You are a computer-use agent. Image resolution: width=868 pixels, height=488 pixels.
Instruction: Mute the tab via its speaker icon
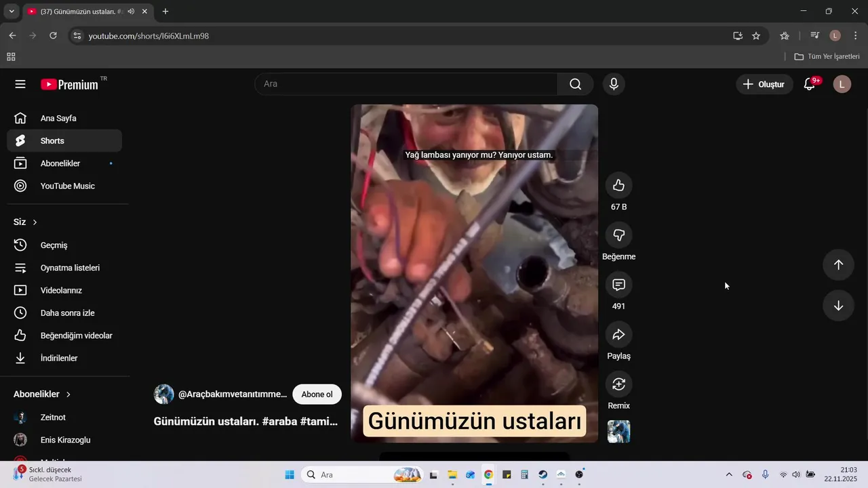pos(130,12)
